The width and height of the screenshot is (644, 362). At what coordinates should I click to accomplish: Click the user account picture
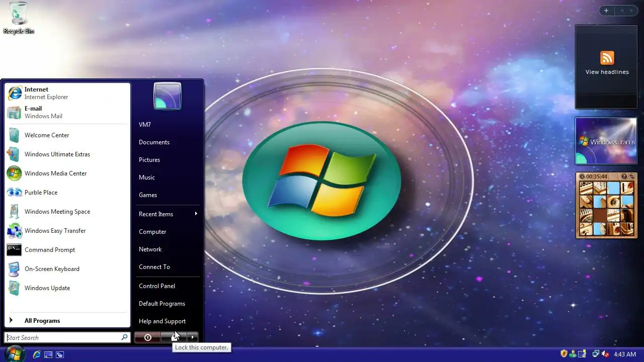click(x=167, y=96)
